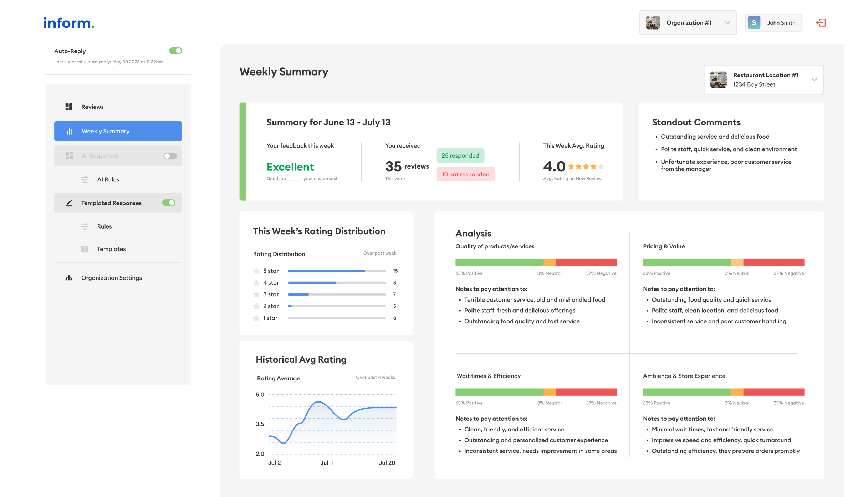868x497 pixels.
Task: Select the Weekly Summary menu item
Action: (x=118, y=130)
